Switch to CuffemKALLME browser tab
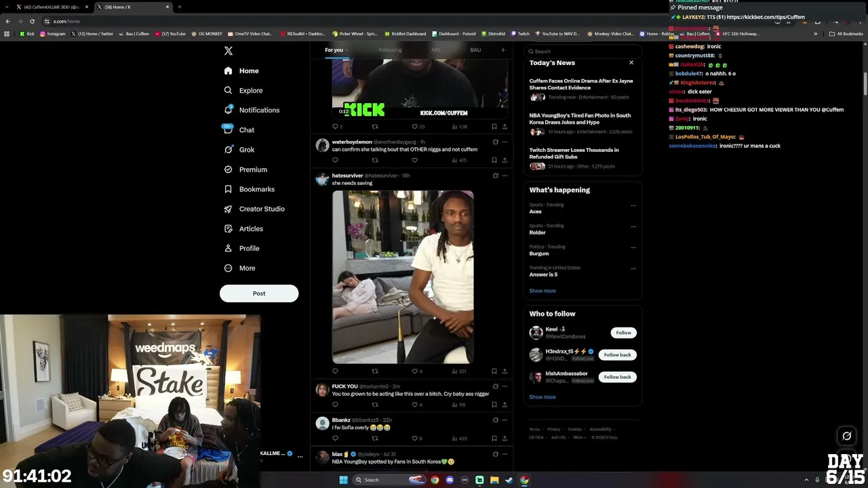The height and width of the screenshot is (488, 868). pyautogui.click(x=52, y=7)
